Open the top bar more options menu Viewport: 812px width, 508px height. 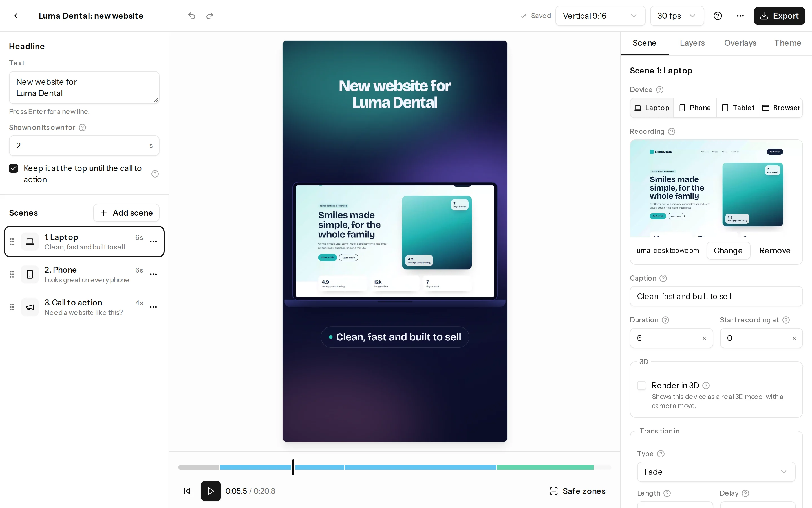pos(740,16)
